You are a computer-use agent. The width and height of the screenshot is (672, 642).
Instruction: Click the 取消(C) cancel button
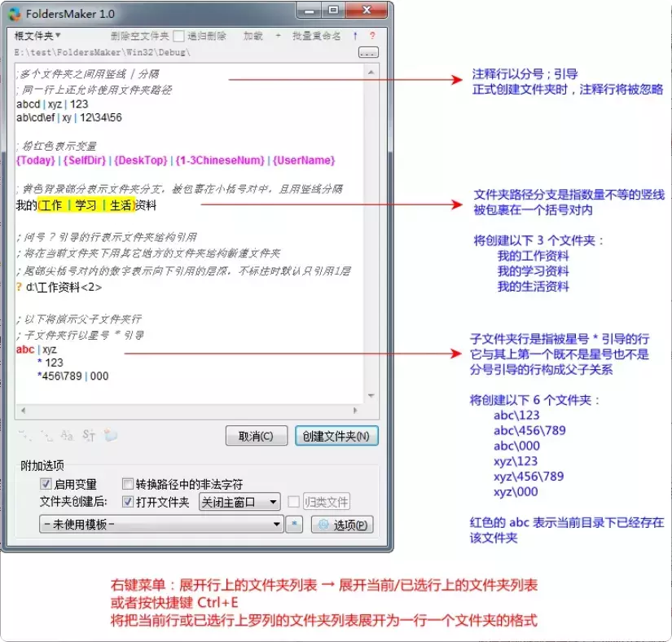pyautogui.click(x=256, y=436)
